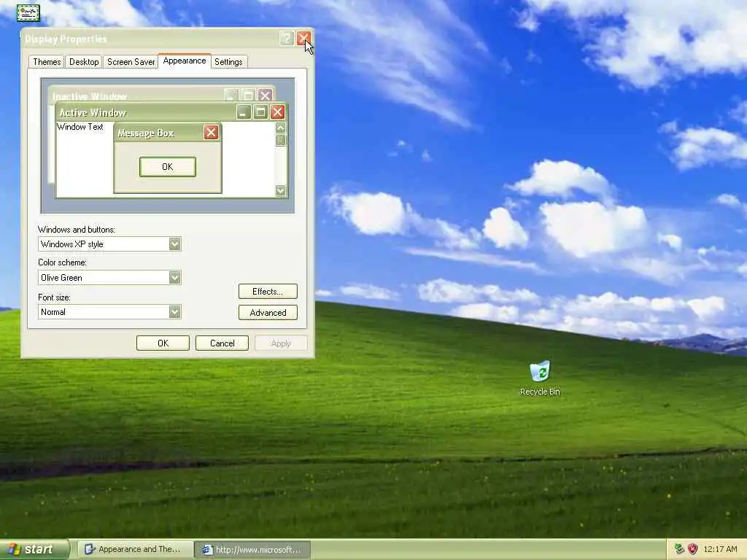Screen dimensions: 747x560
Task: Switch to the microsoft.com Internet Explorer taskbar window
Action: pos(253,550)
